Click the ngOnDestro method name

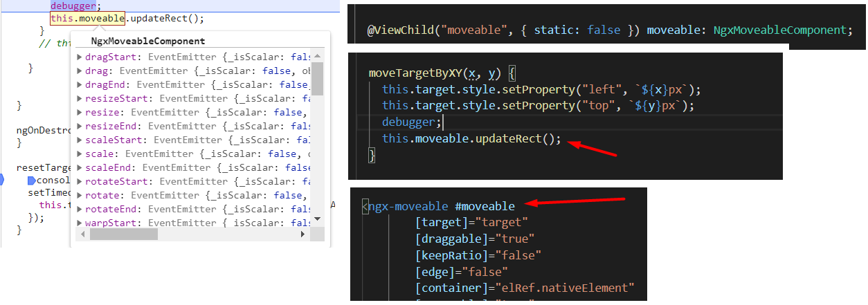[43, 130]
